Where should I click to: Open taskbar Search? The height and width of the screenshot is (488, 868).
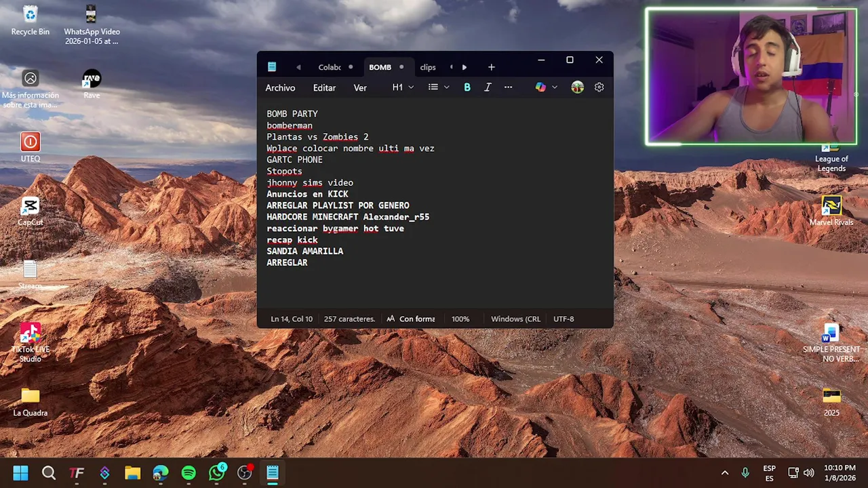(x=49, y=473)
